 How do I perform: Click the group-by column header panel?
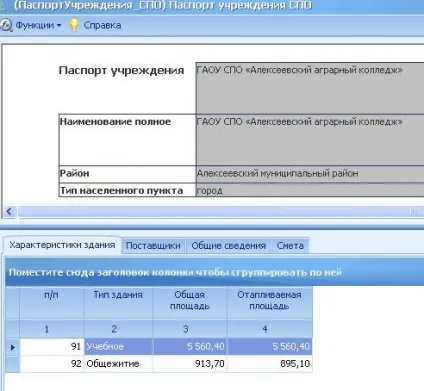(215, 272)
